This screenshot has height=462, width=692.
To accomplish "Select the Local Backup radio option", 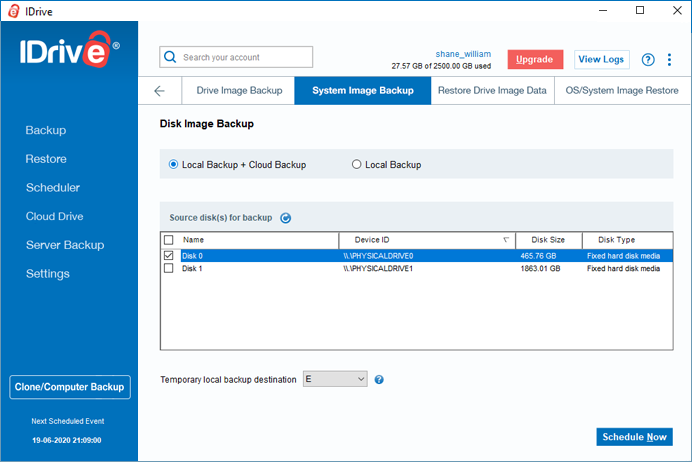I will [356, 165].
